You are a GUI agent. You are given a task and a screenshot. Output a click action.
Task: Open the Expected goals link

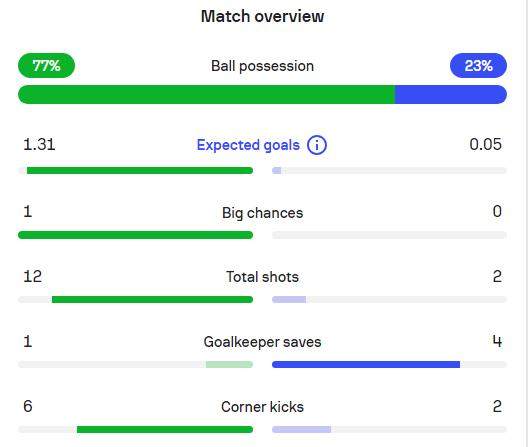248,145
